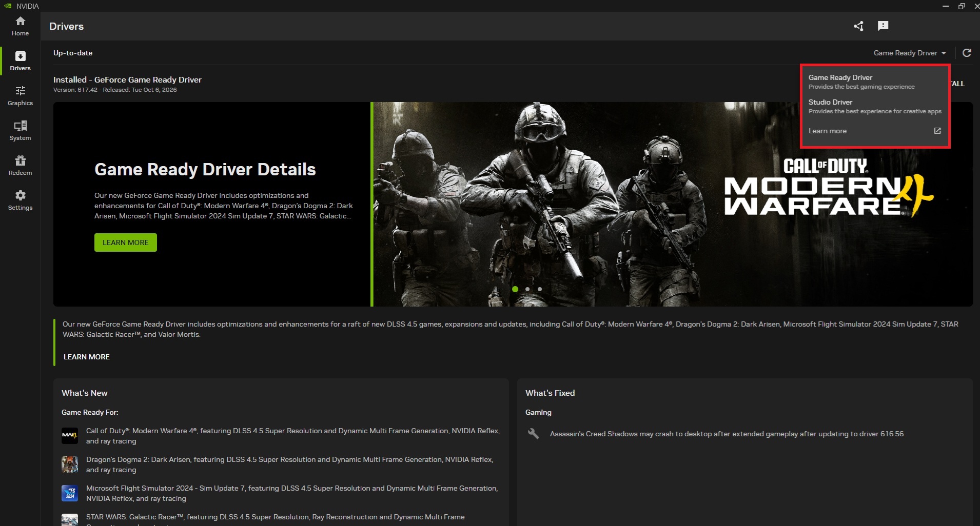Click Version 617.42 release info text
This screenshot has height=526, width=980.
pyautogui.click(x=115, y=90)
